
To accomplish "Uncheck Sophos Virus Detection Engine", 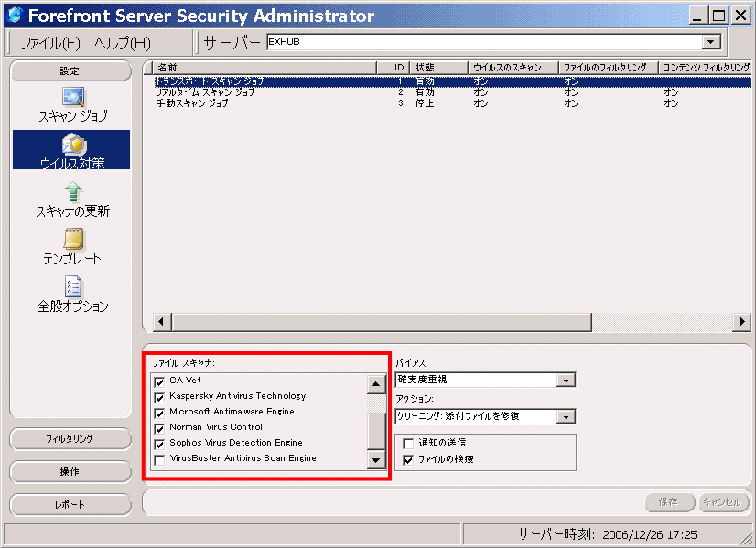I will pyautogui.click(x=159, y=444).
